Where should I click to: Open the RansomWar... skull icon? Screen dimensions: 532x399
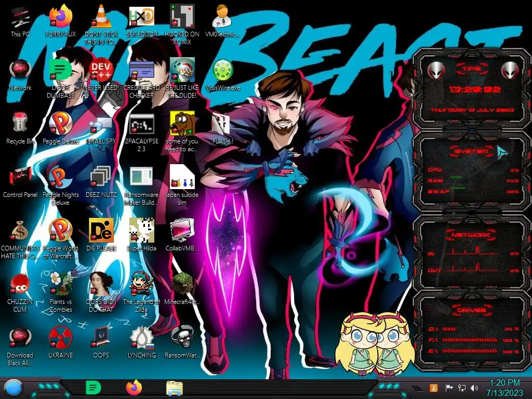(182, 343)
